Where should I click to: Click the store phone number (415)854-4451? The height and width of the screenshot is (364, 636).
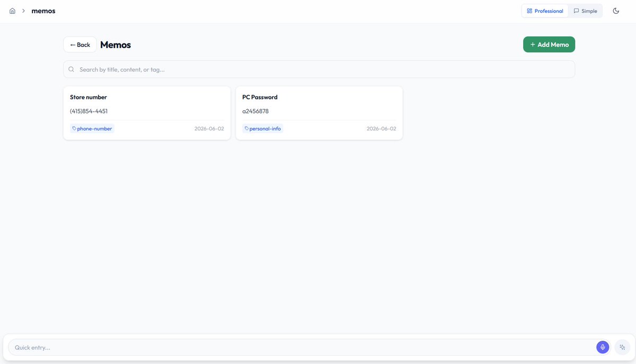(89, 111)
